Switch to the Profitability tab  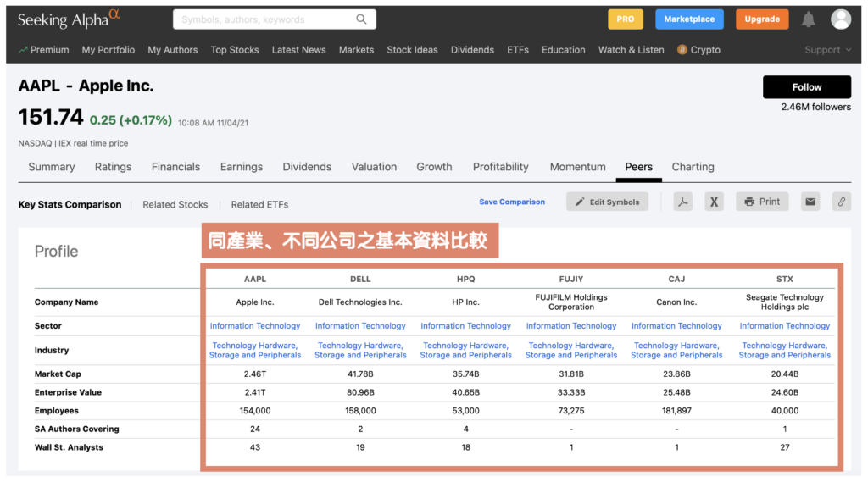click(x=500, y=167)
